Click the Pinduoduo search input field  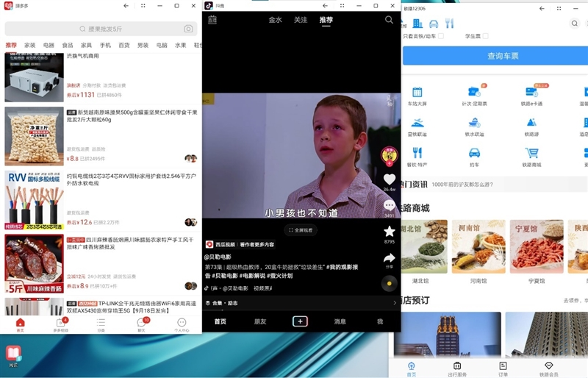(x=101, y=29)
